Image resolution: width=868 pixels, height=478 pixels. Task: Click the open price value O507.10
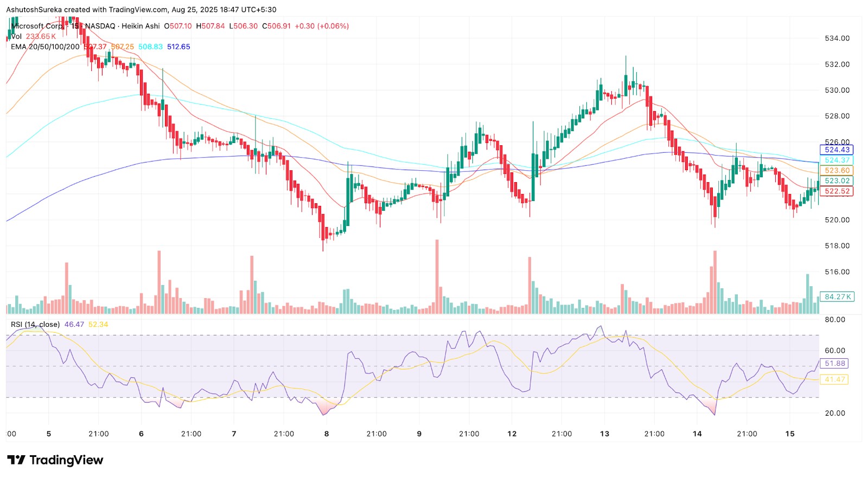tap(178, 26)
